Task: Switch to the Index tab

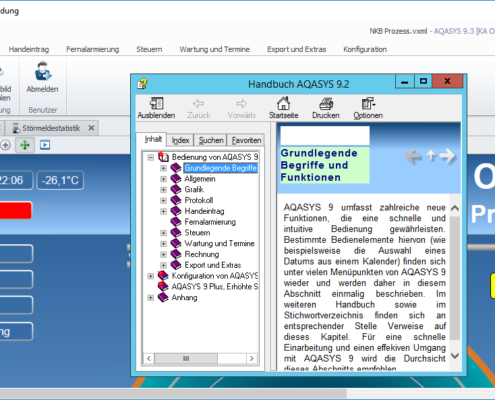Action: [180, 140]
